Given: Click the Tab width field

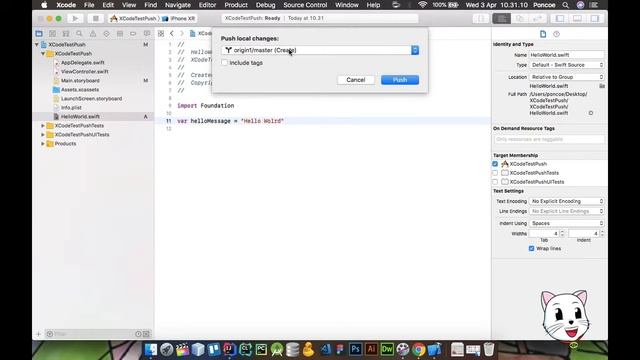Looking at the screenshot, I should 544,233.
